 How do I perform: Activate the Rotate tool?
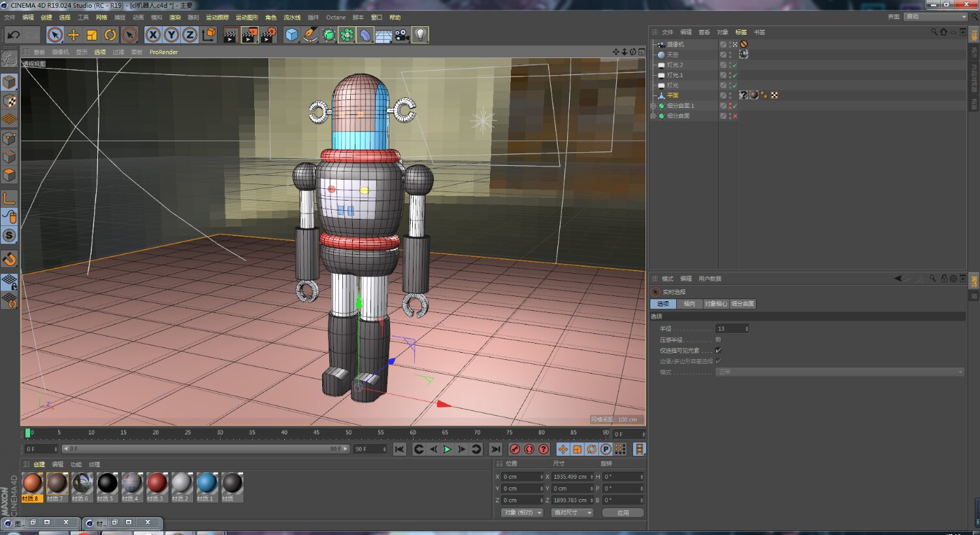110,35
